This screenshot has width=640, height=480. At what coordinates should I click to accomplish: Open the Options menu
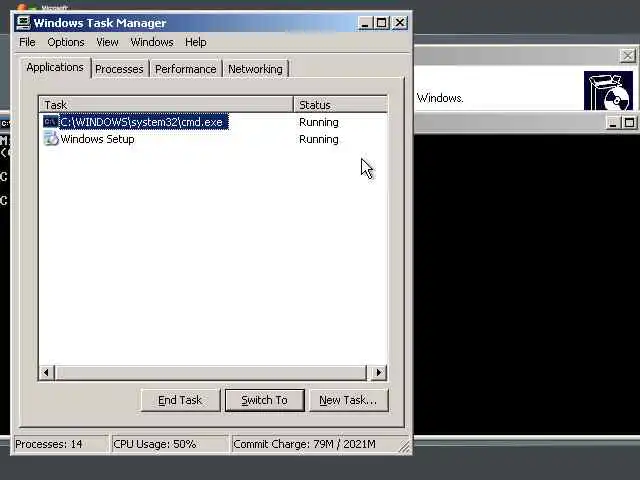[66, 42]
